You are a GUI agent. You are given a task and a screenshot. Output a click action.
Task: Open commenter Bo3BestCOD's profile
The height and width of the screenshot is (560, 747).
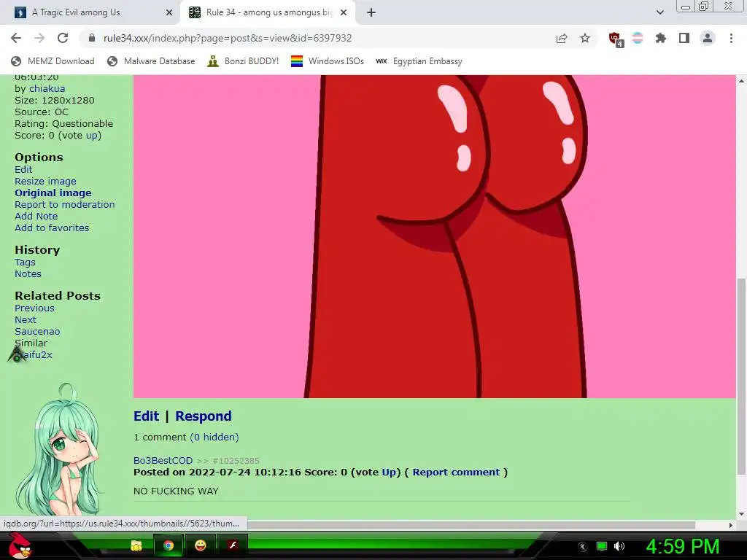coord(163,461)
